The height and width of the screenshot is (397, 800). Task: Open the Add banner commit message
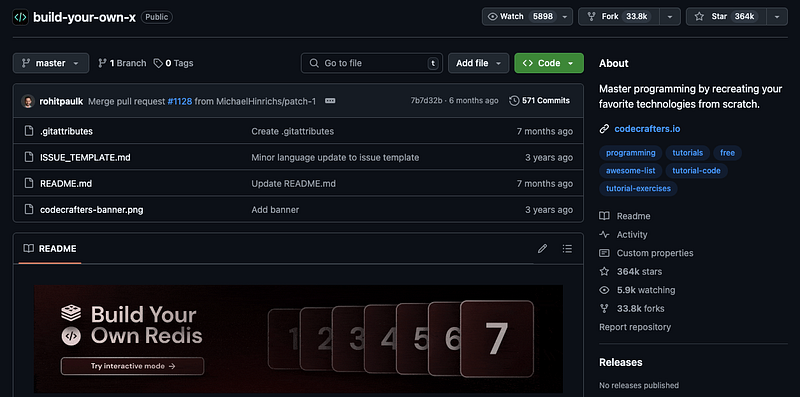[275, 210]
